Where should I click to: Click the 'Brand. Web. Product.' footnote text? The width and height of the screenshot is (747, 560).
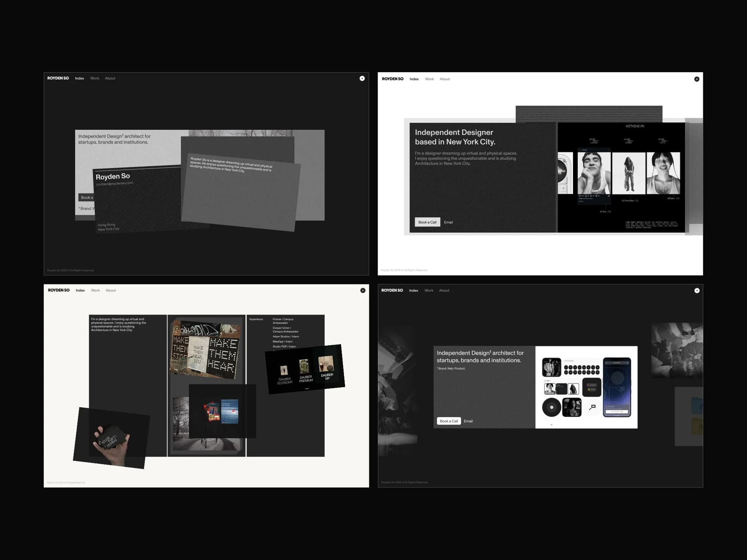click(451, 368)
